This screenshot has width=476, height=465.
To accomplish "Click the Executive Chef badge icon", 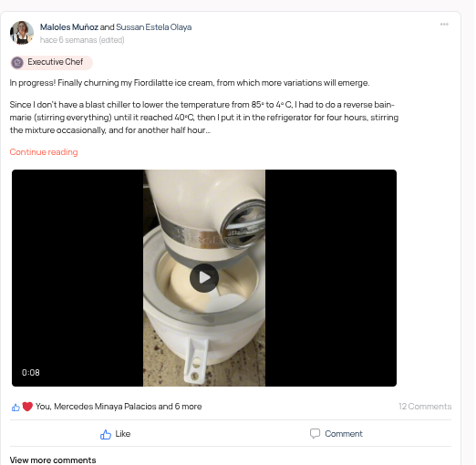I will coord(17,63).
